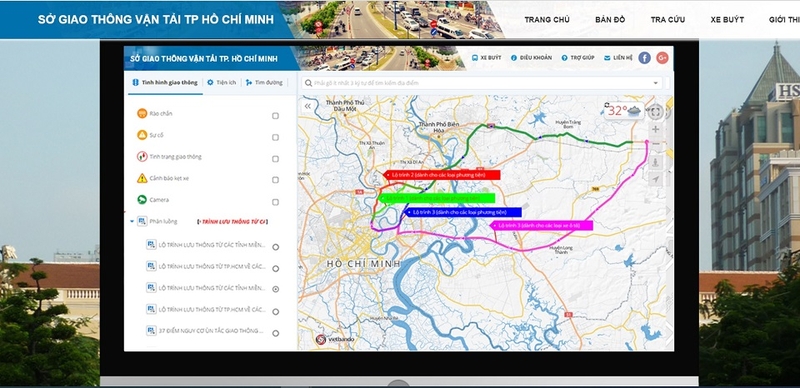The width and height of the screenshot is (800, 388).
Task: Collapse the side panel with double-chevron icon
Action: [308, 106]
